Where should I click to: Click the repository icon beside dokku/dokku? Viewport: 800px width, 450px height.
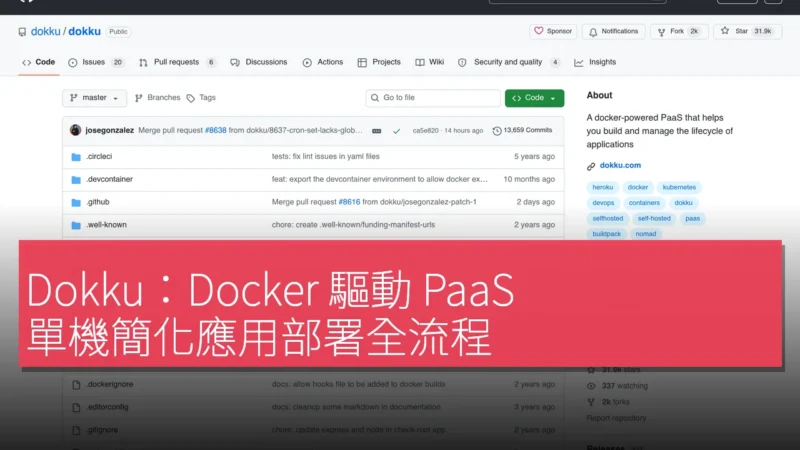[x=22, y=32]
